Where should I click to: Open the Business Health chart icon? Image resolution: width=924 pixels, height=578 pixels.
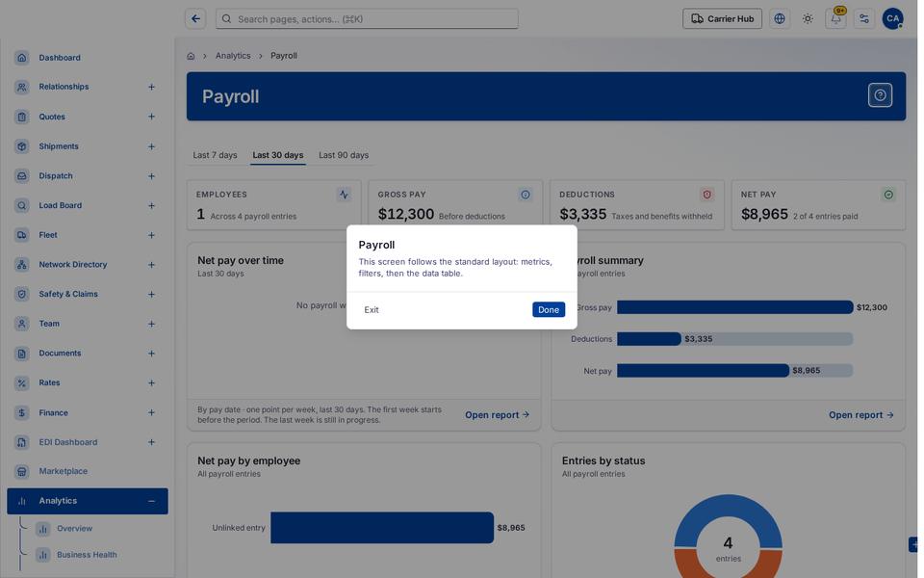(43, 555)
